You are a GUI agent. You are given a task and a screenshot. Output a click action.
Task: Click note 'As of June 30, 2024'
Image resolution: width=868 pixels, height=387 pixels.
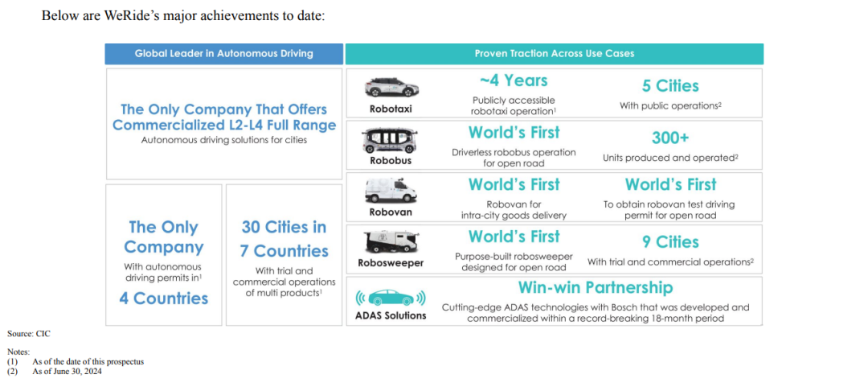tap(67, 372)
